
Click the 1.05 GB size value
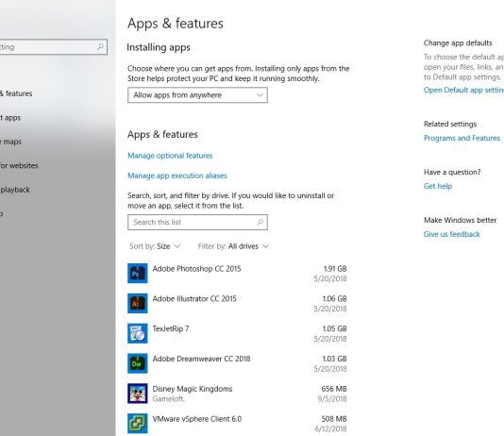(x=334, y=328)
